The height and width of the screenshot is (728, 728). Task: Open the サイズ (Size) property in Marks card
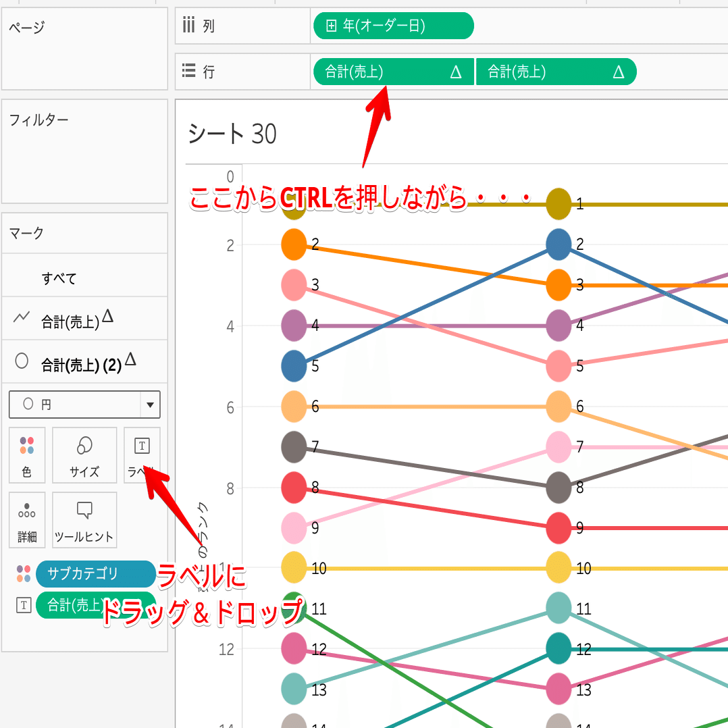point(84,455)
